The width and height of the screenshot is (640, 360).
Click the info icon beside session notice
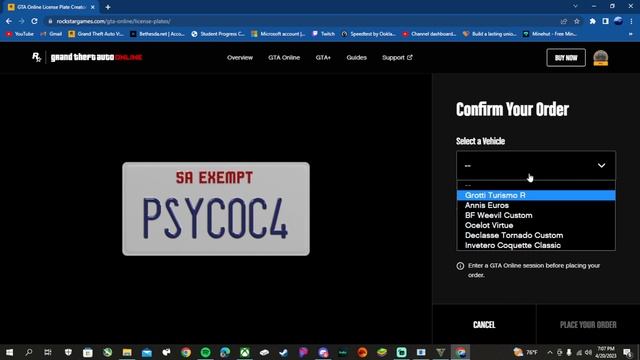click(x=460, y=266)
